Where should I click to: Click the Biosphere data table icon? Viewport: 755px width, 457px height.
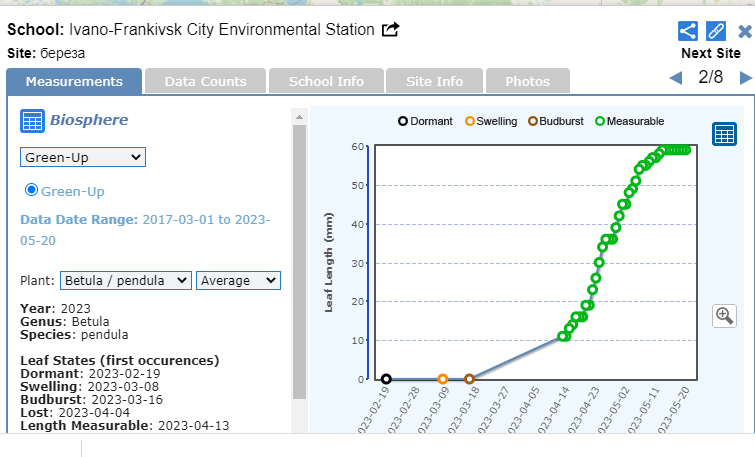(x=32, y=121)
